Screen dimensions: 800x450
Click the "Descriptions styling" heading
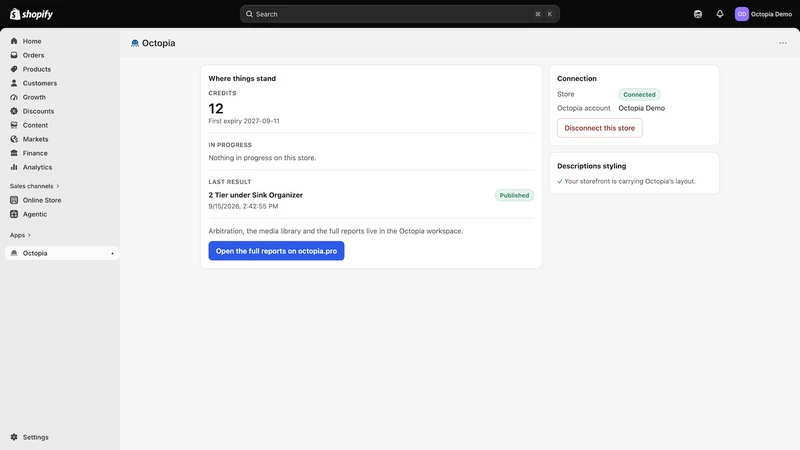click(591, 166)
